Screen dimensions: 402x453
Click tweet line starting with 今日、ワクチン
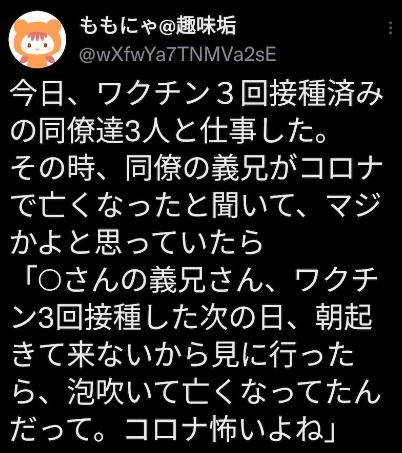pyautogui.click(x=197, y=94)
